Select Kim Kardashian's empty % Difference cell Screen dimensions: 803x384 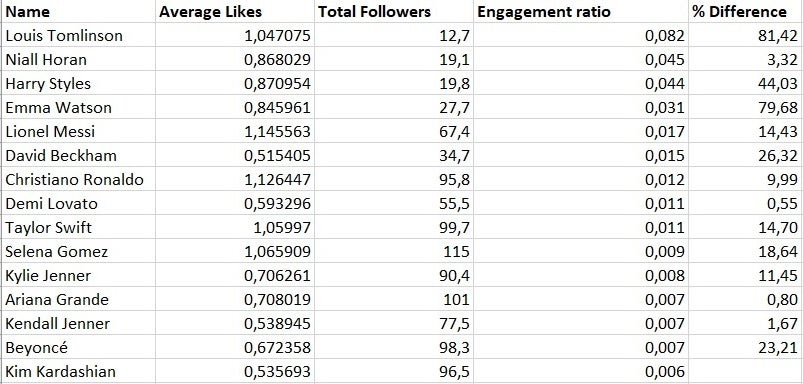pyautogui.click(x=745, y=372)
